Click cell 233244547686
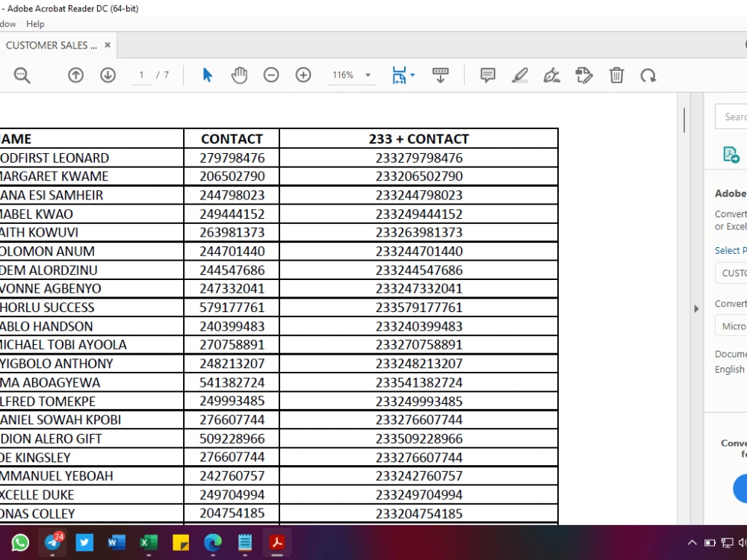747x560 pixels. [419, 270]
